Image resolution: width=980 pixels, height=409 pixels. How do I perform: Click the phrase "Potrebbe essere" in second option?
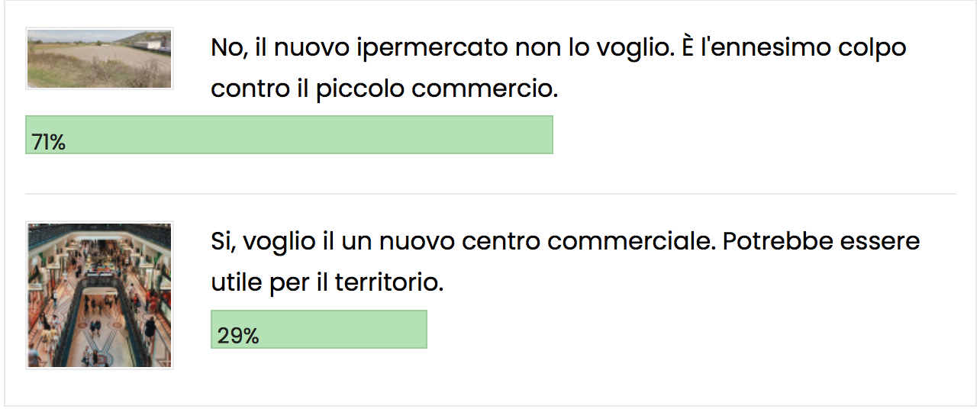[x=820, y=242]
